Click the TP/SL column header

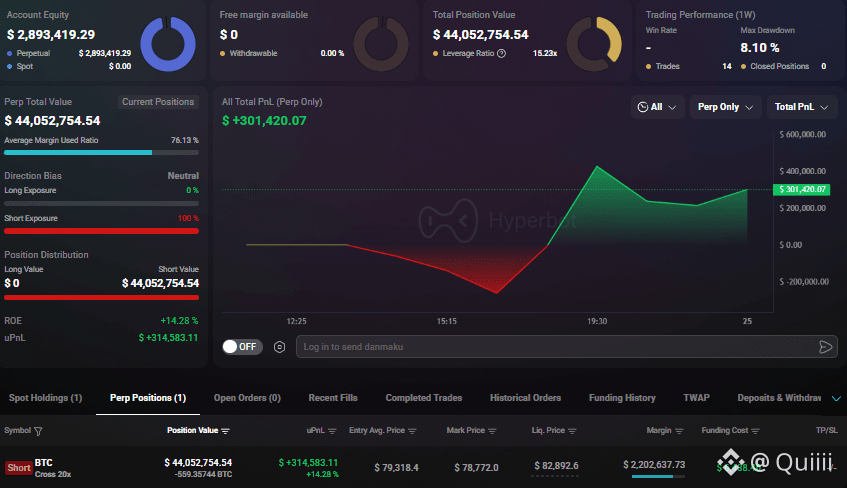point(826,431)
